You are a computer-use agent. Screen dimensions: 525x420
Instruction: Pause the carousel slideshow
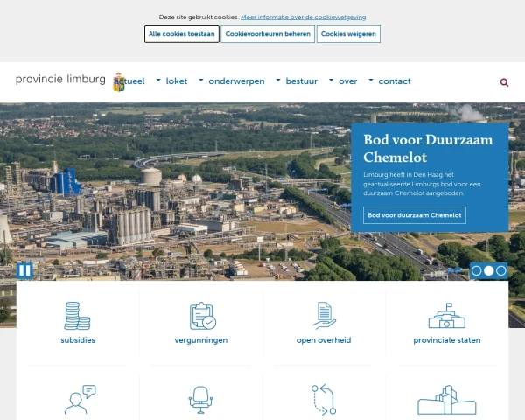(24, 270)
